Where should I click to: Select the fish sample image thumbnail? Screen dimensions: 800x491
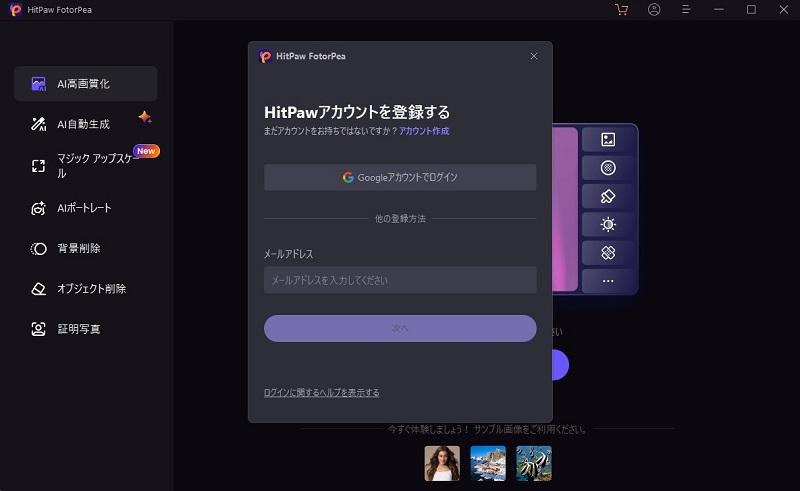[x=534, y=463]
